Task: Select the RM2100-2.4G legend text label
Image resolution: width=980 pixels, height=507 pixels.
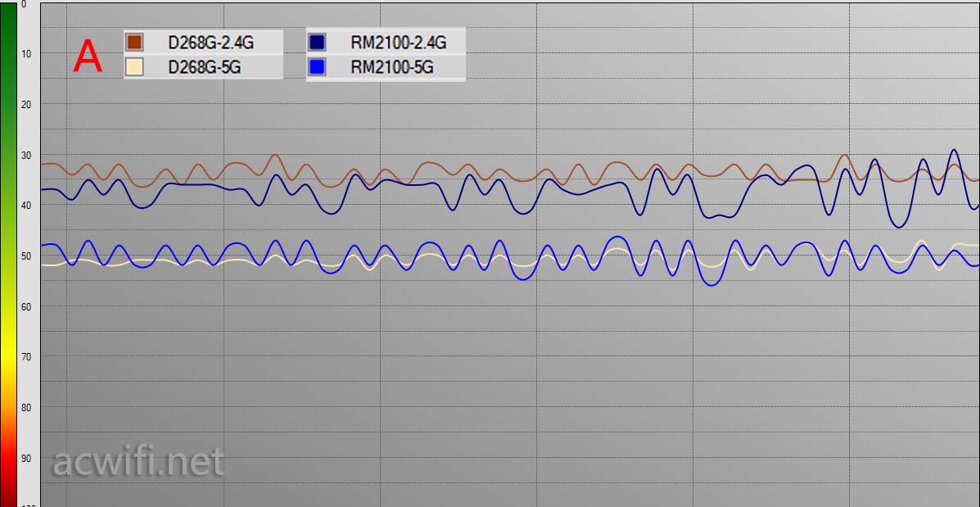Action: tap(398, 43)
